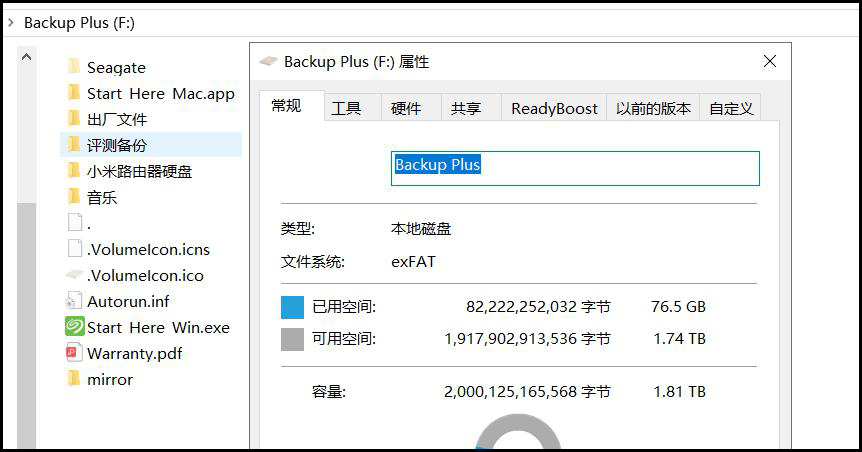Click the 1.81 TB capacity value

pos(679,392)
